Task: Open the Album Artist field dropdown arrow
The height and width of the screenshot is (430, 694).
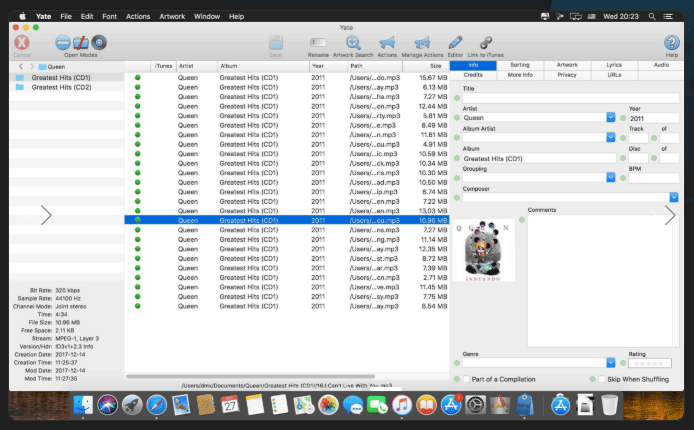Action: pyautogui.click(x=610, y=137)
